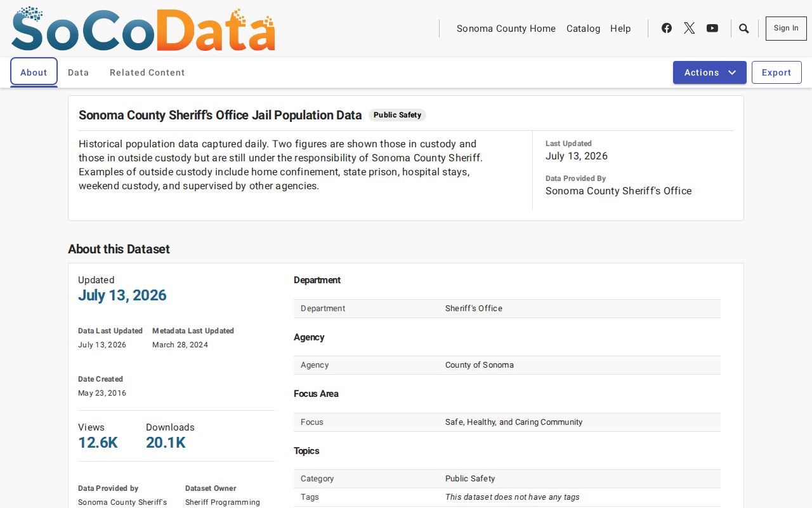Viewport: 812px width, 508px height.
Task: Click the 'Data Last Updated' July 13, 2026 value
Action: point(102,345)
